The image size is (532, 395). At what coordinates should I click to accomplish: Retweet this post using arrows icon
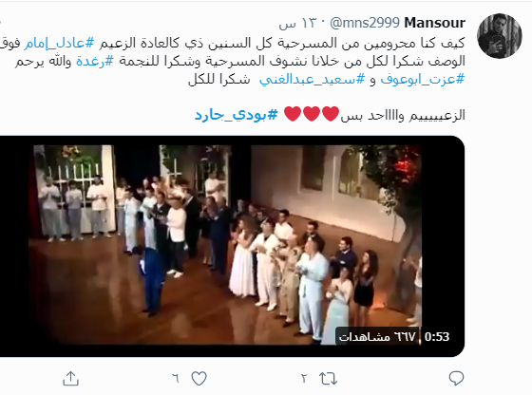coord(328,379)
